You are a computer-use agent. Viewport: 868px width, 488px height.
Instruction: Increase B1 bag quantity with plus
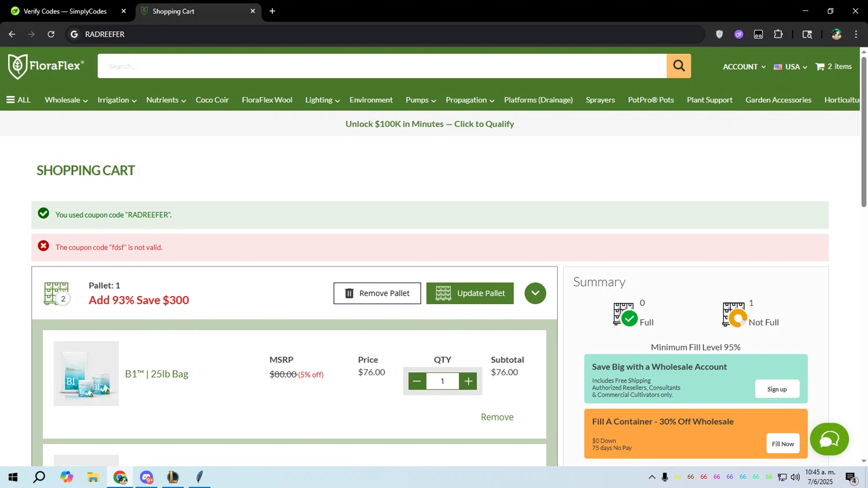tap(468, 381)
